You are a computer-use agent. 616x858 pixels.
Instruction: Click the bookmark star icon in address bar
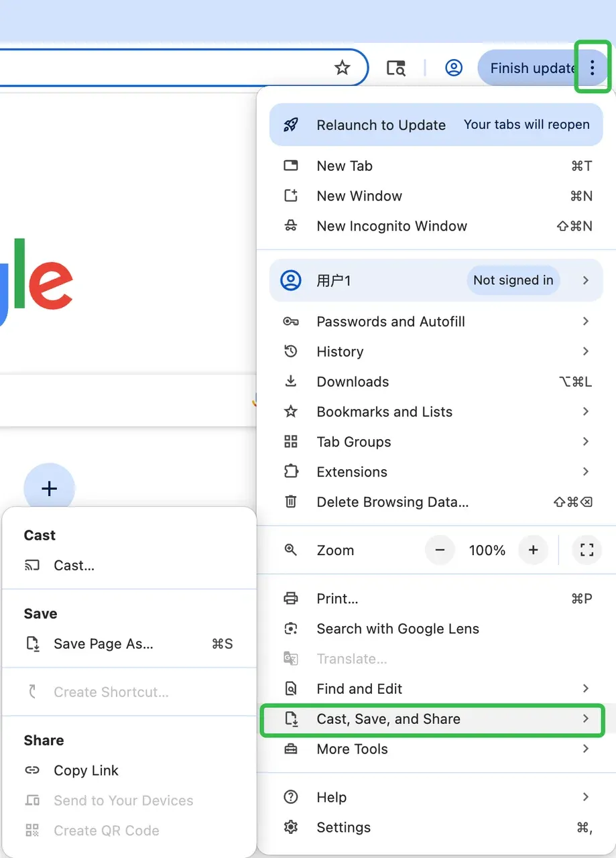point(343,68)
